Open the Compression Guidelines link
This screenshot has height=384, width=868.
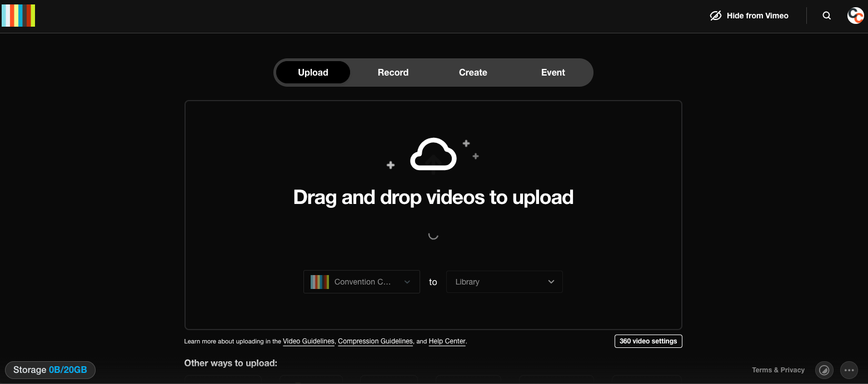pos(375,341)
